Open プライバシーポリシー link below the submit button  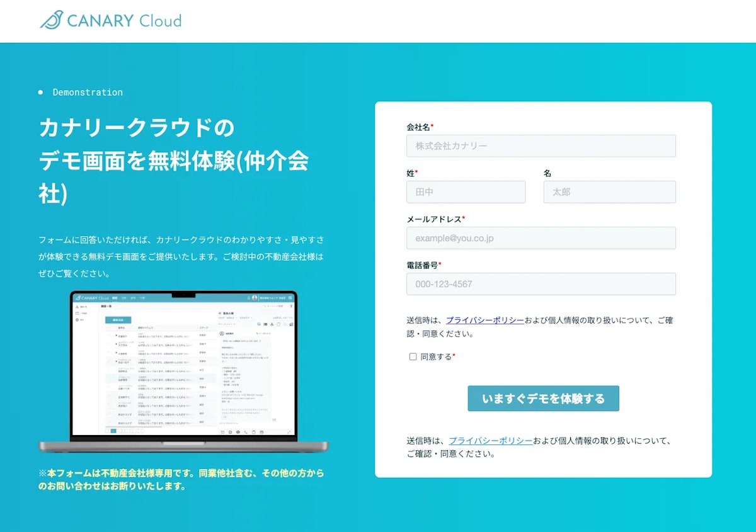[x=491, y=441]
